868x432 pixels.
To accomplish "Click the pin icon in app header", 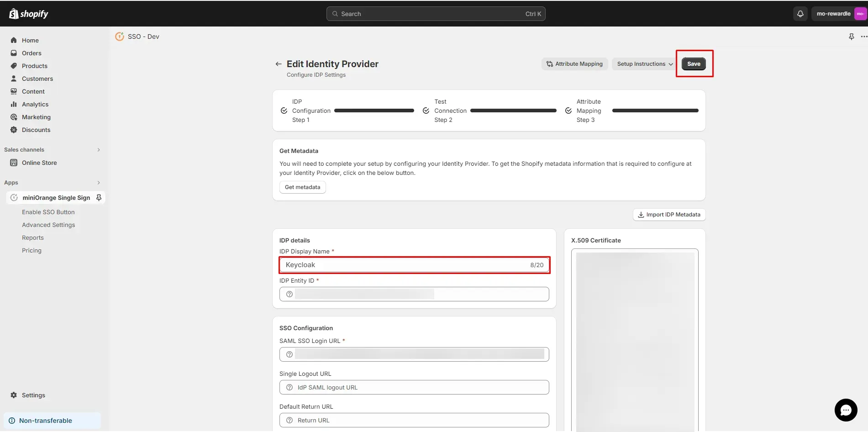I will 851,37.
